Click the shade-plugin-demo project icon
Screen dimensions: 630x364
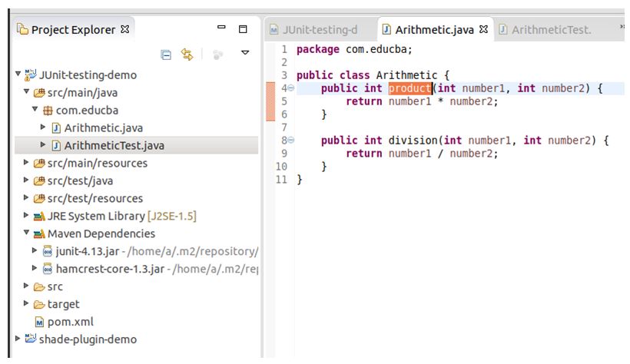pos(31,339)
